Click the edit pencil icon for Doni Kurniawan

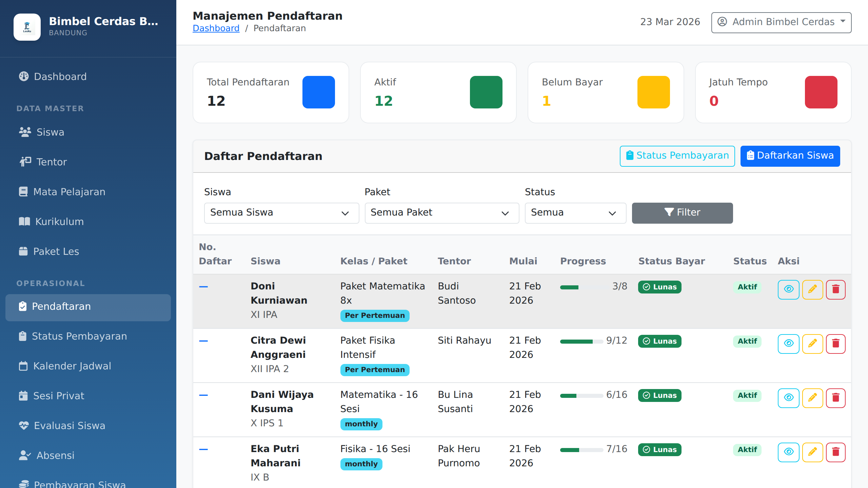click(x=812, y=289)
